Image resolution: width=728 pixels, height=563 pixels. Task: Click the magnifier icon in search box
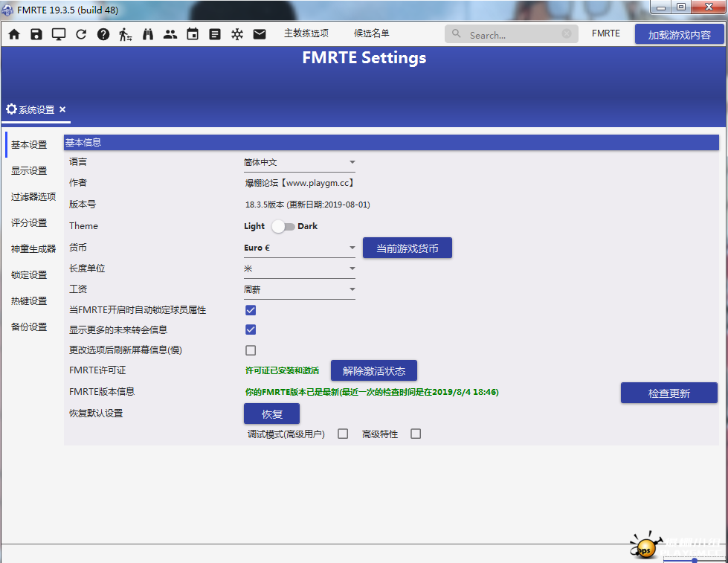pyautogui.click(x=457, y=33)
